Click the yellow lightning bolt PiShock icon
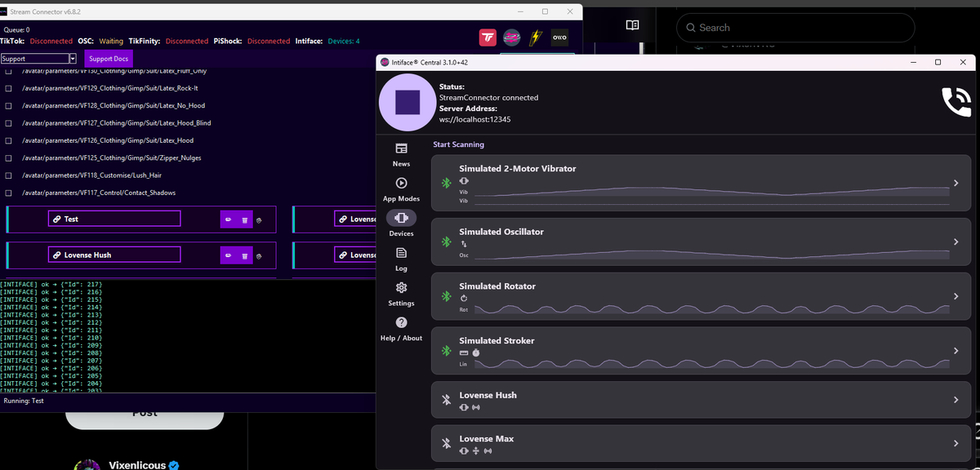This screenshot has height=470, width=980. coord(536,38)
